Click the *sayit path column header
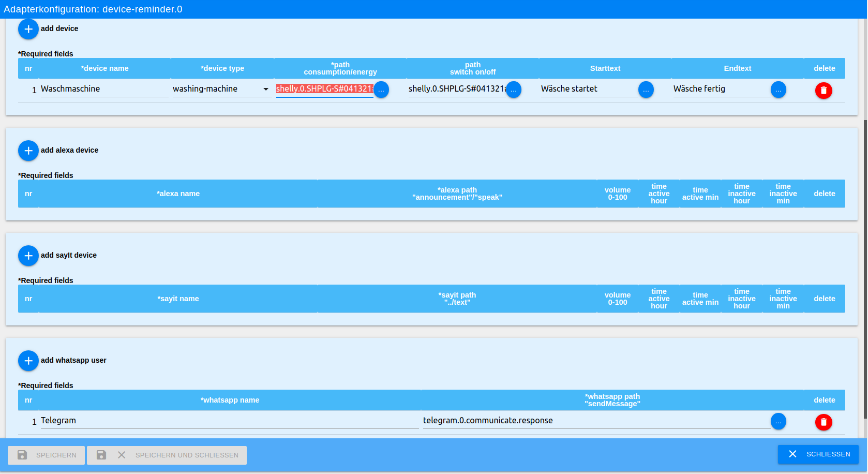Screen dimensions: 868x474 pos(457,299)
